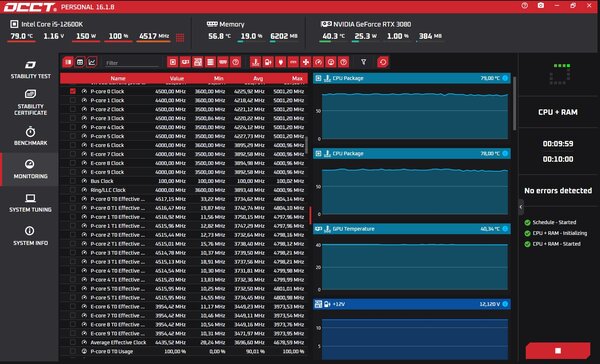Click color circle on +12V graph header
Screen dimensions: 600x364
point(505,304)
